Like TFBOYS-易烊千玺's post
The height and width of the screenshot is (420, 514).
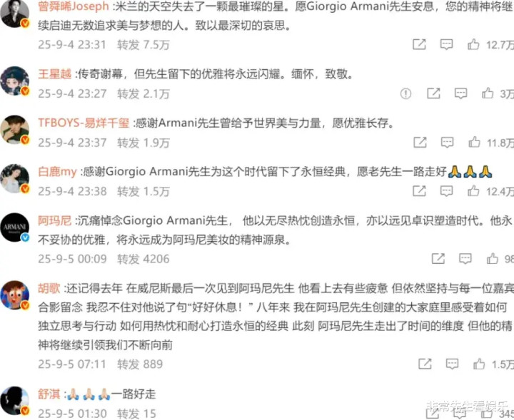(474, 142)
